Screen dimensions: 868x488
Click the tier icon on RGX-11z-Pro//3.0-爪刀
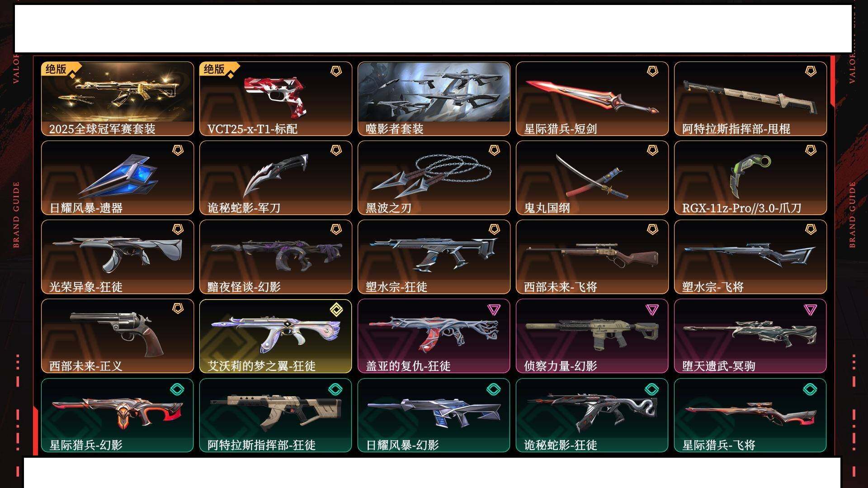pyautogui.click(x=810, y=150)
